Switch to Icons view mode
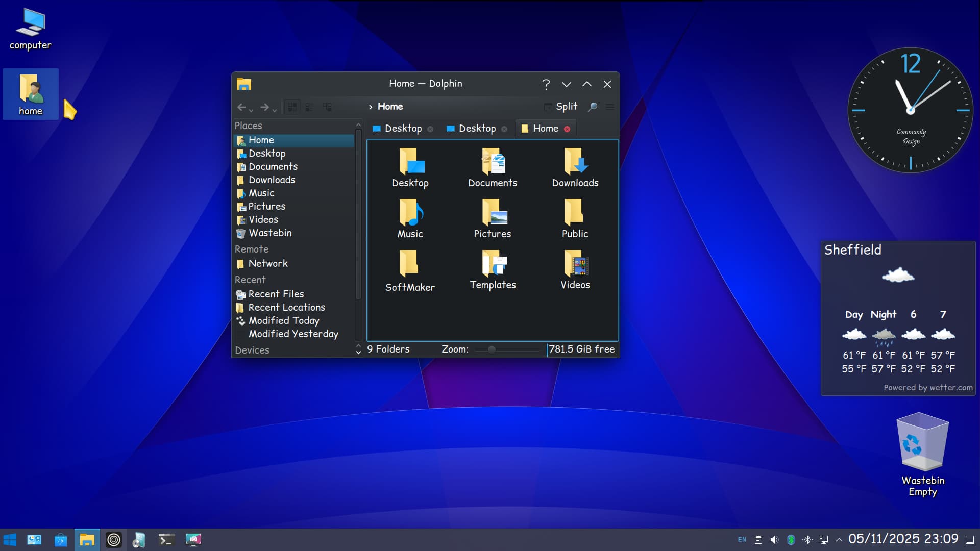This screenshot has width=980, height=551. (292, 107)
